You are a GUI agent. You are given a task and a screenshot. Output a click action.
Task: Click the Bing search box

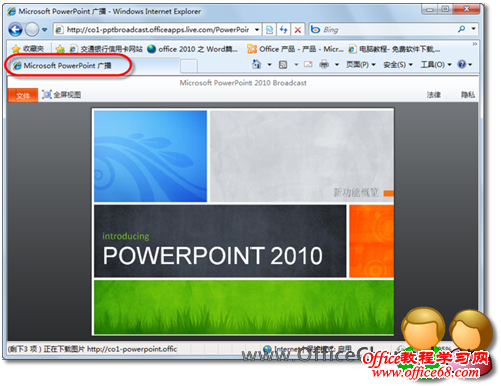click(383, 30)
